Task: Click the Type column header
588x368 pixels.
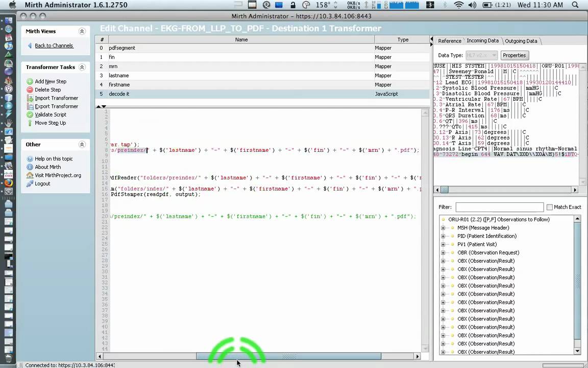Action: [402, 39]
